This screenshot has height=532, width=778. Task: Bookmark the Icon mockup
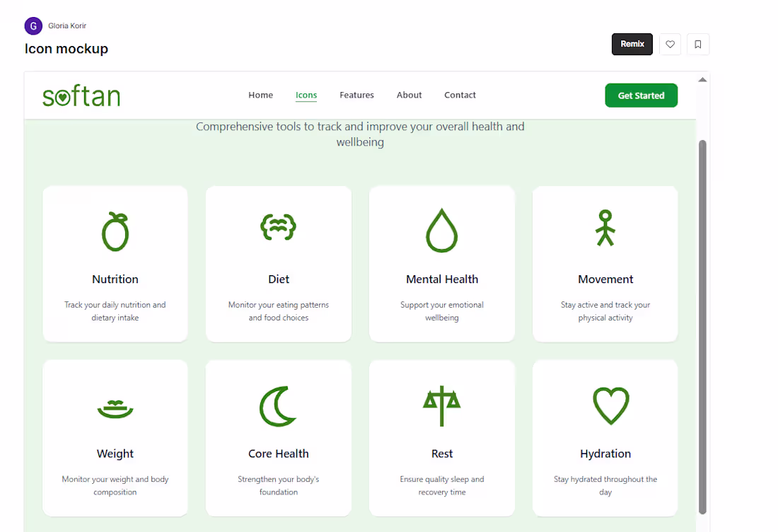coord(697,44)
